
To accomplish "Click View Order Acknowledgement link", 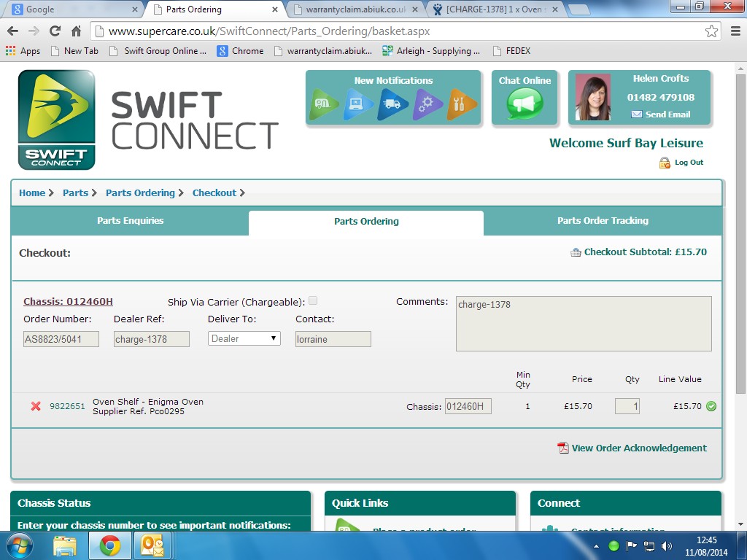I will pos(639,448).
